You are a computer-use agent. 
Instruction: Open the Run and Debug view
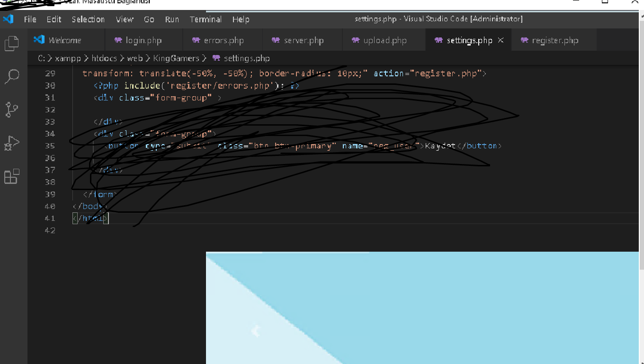point(11,143)
